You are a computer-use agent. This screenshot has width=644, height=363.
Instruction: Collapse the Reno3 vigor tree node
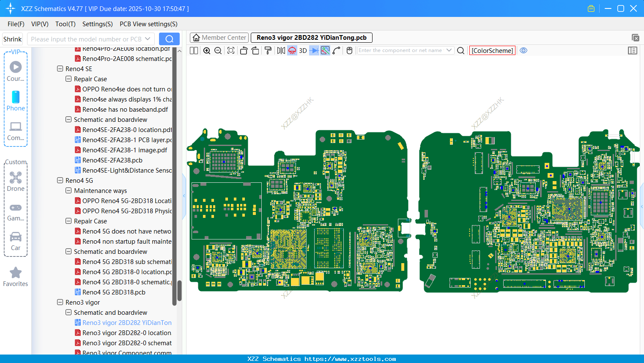60,302
